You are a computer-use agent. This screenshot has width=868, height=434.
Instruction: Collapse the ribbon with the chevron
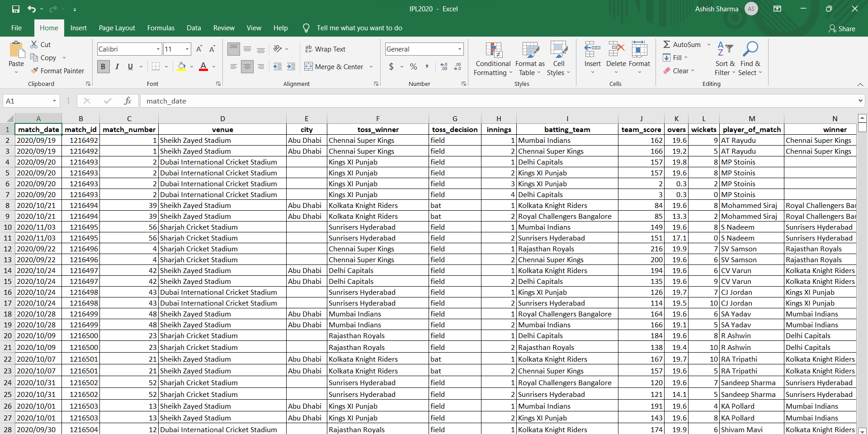(860, 85)
